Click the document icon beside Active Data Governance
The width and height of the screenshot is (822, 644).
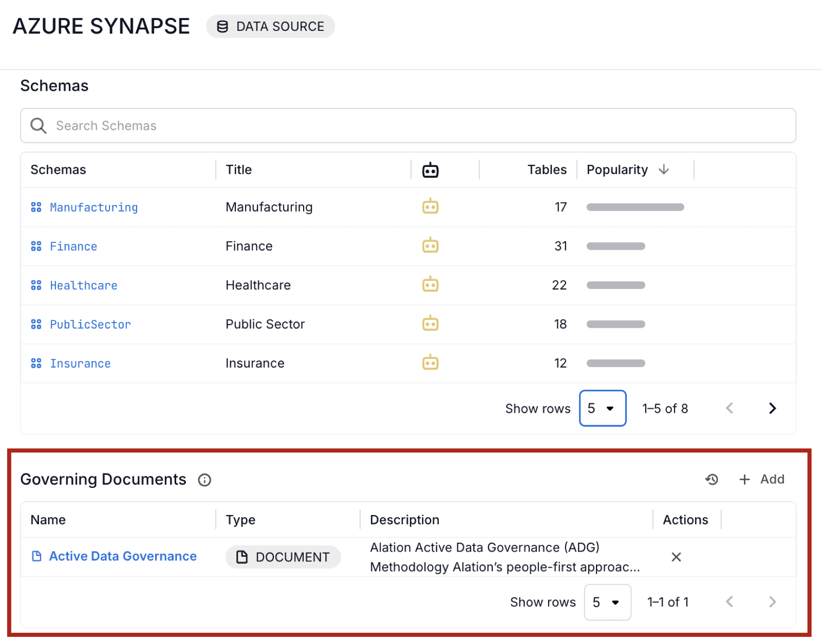(36, 556)
